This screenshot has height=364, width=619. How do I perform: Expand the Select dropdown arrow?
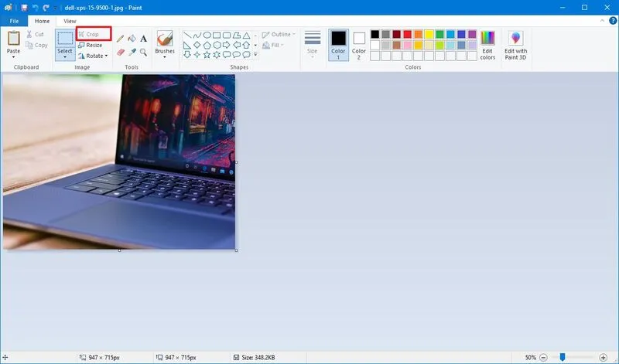(x=65, y=56)
